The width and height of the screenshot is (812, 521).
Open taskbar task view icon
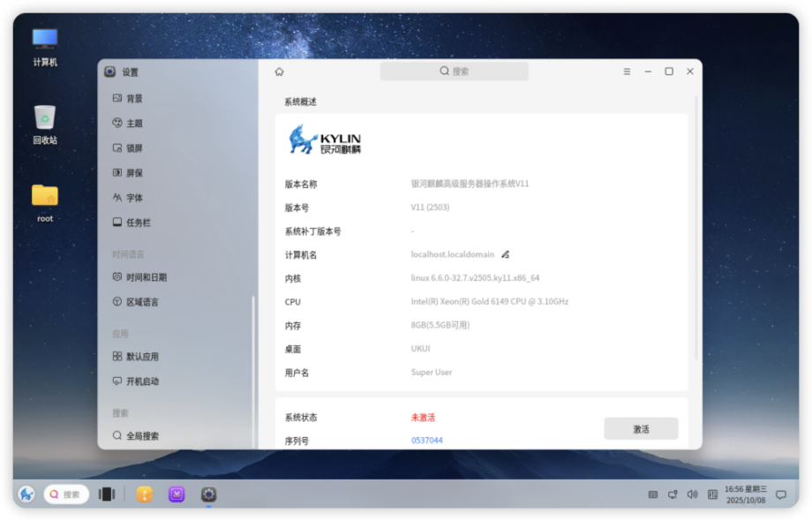(x=107, y=495)
